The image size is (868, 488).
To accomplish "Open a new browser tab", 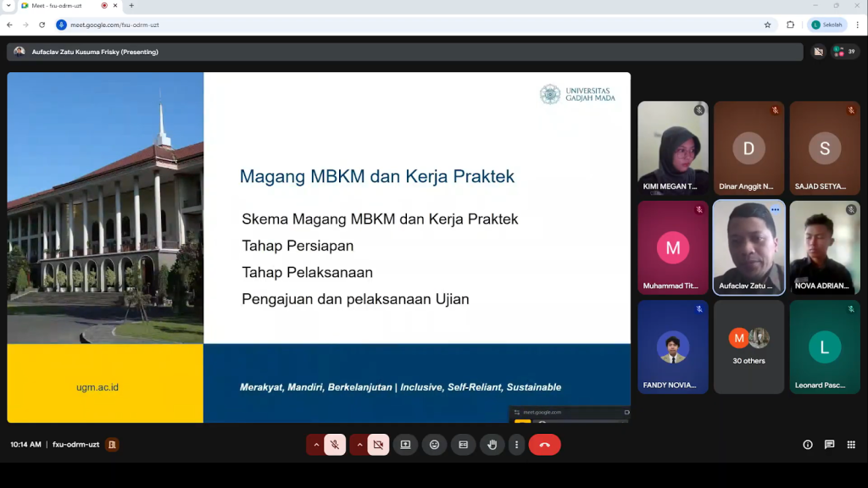I will click(131, 5).
